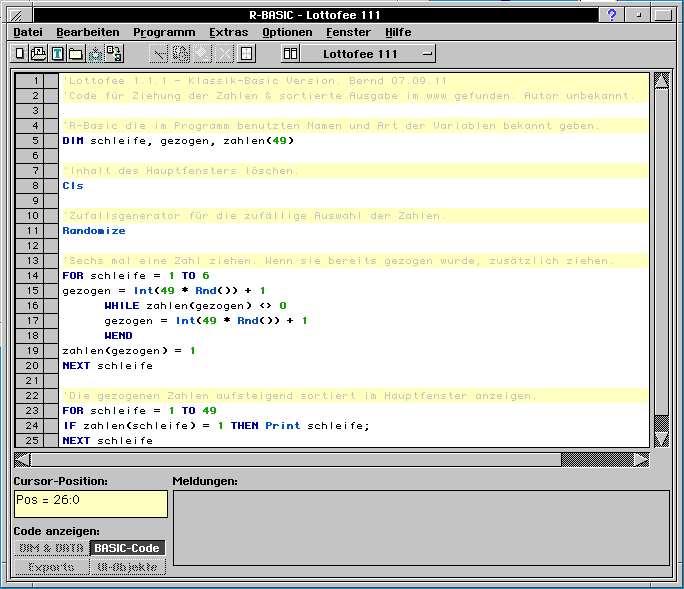
Task: Click the dimmed gears toolbar icon
Action: tap(181, 54)
